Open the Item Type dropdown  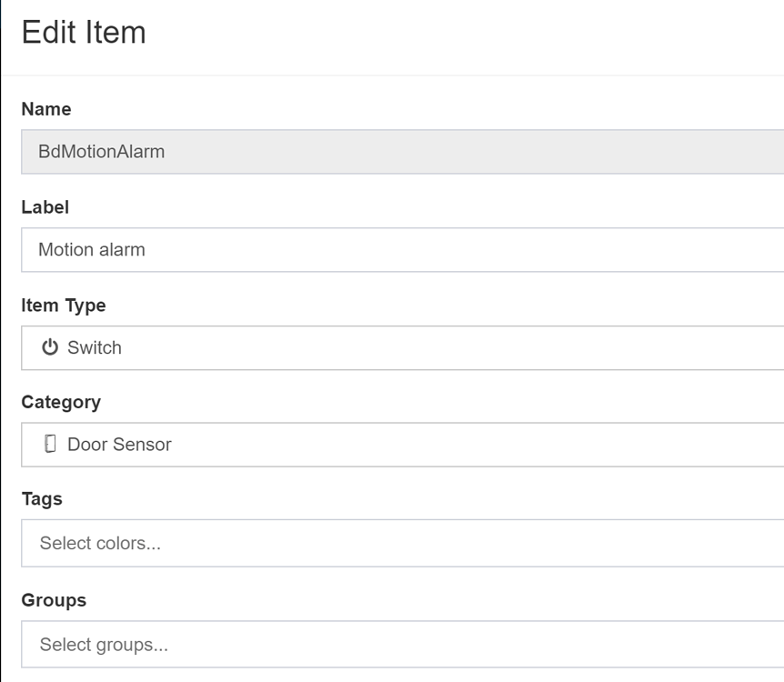click(x=403, y=348)
